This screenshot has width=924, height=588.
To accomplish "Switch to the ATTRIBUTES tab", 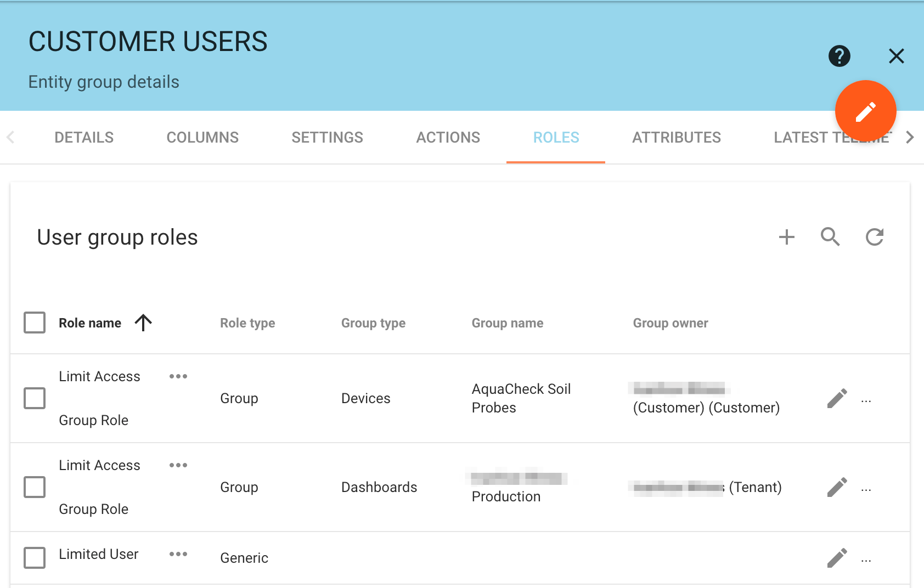I will (677, 137).
